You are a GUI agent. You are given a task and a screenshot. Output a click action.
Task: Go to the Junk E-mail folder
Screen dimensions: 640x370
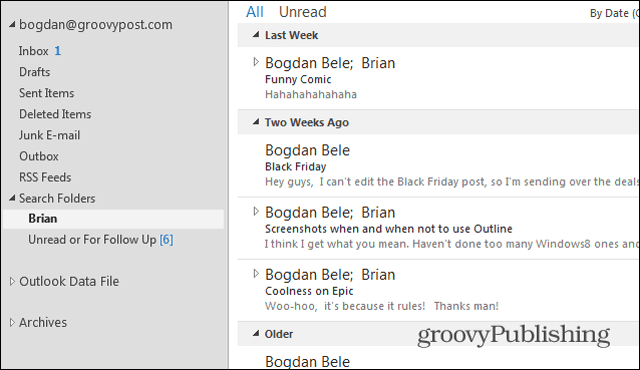coord(49,135)
